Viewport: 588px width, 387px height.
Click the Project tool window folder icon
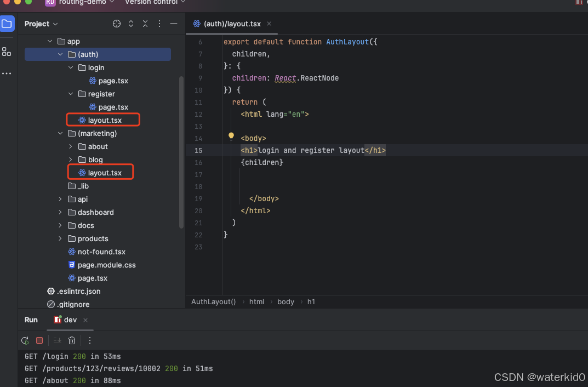7,24
